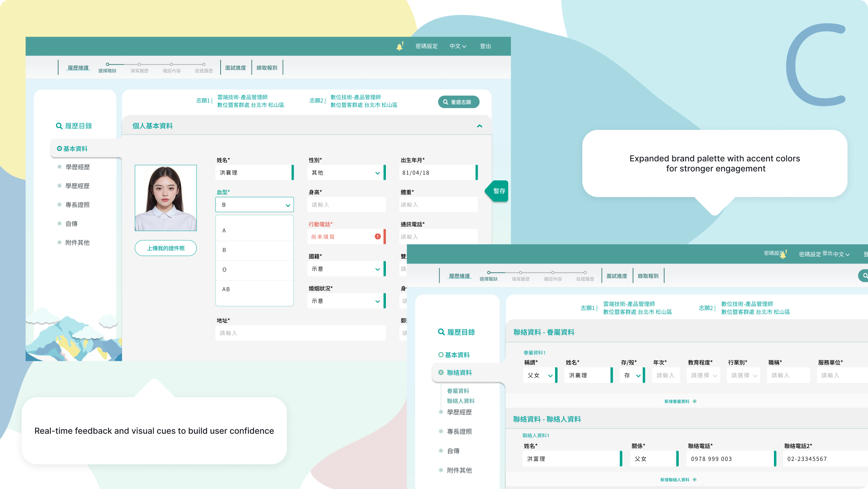Click the ID portrait photo thumbnail
The height and width of the screenshot is (489, 868).
[165, 198]
